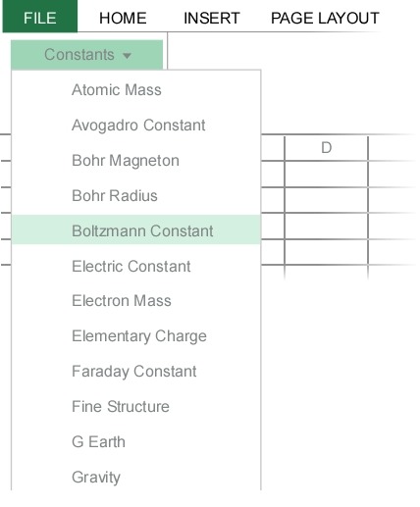
Task: Pick Fine Structure menu item
Action: point(136,407)
